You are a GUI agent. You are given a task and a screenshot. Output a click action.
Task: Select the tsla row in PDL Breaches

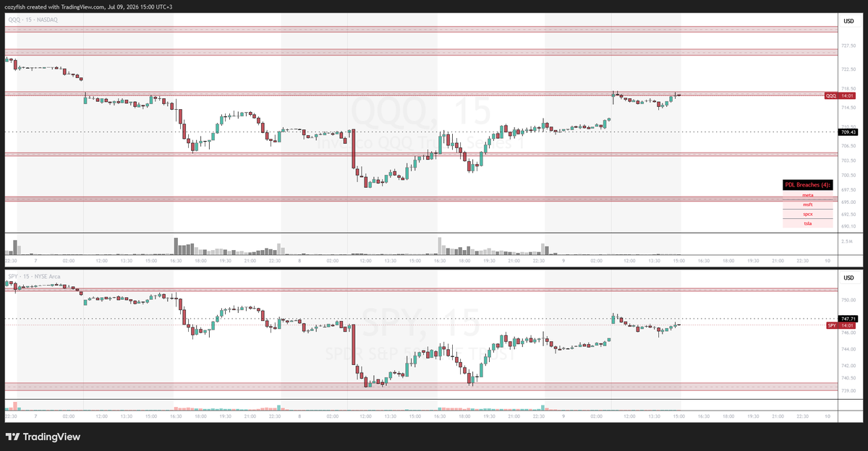pos(808,223)
